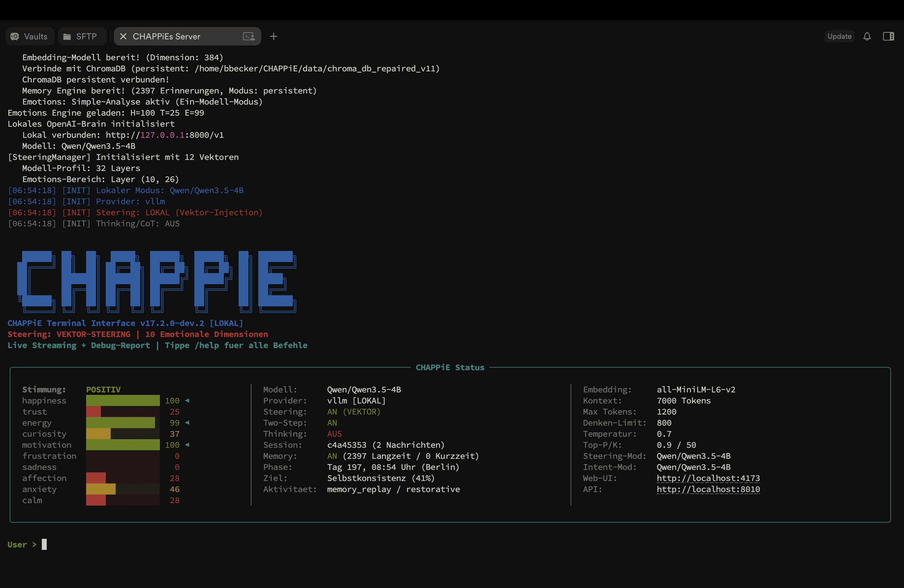This screenshot has width=904, height=588.
Task: Click the CHAPPiE Status panel title
Action: 450,367
